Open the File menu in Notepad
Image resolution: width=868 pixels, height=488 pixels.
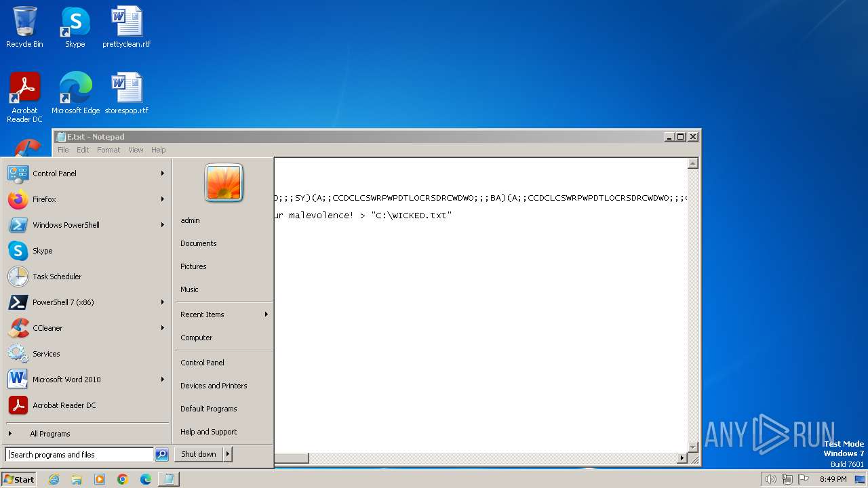[63, 150]
